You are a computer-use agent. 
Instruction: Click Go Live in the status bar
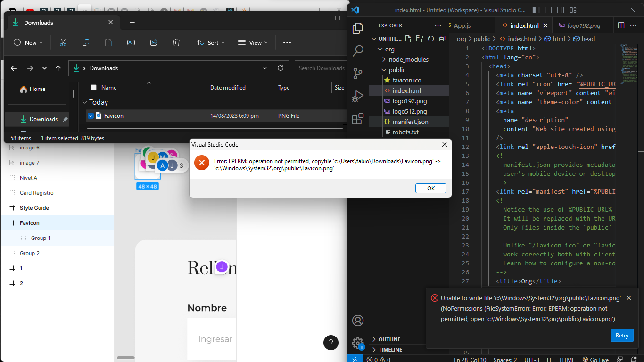595,359
